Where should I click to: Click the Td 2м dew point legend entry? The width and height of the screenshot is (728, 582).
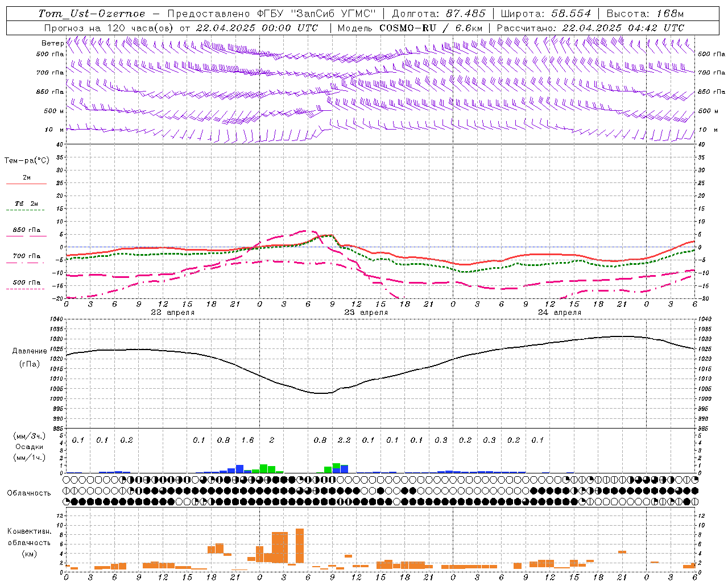point(26,203)
